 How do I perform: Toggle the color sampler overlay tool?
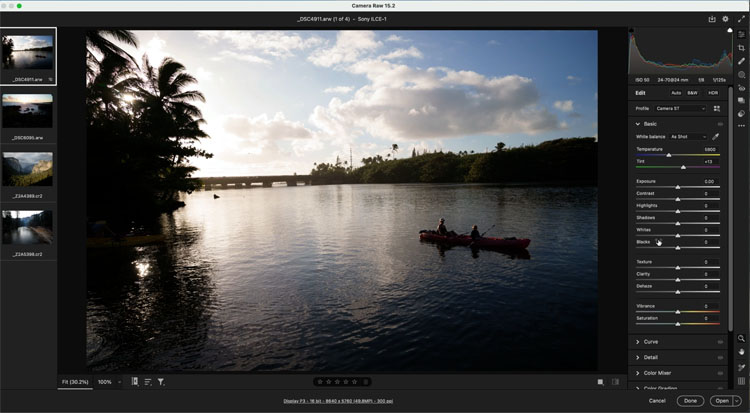point(741,368)
